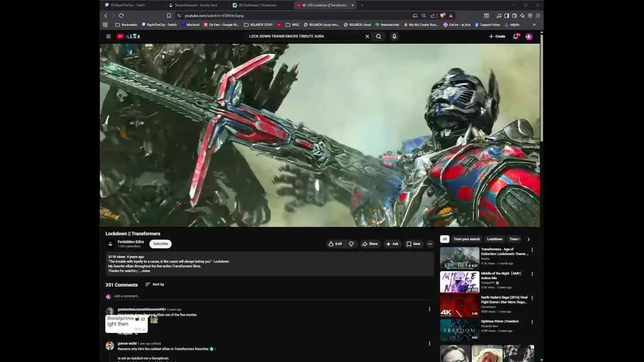Screen dimensions: 644x362
Task: Subscribe to Forbidden Edits
Action: (x=160, y=244)
